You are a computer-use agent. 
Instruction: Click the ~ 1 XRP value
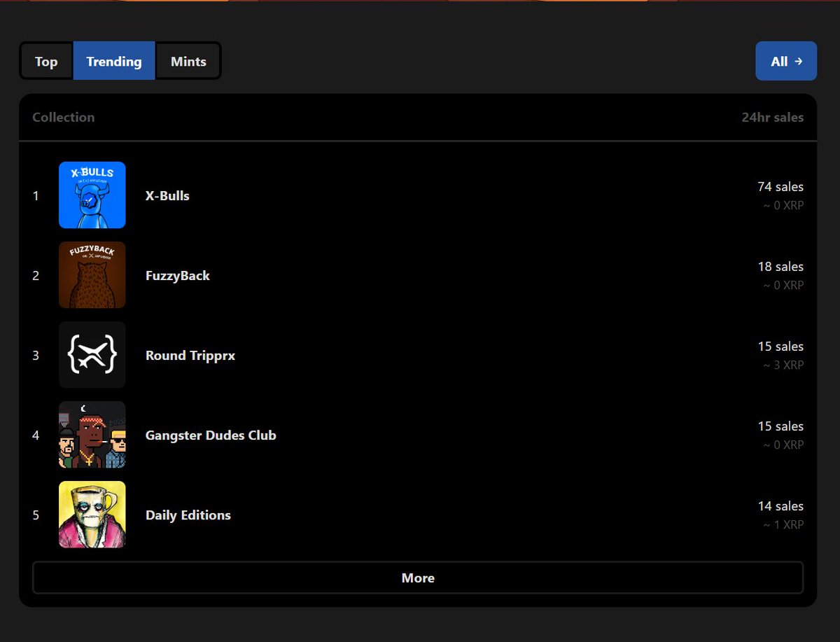(x=783, y=524)
